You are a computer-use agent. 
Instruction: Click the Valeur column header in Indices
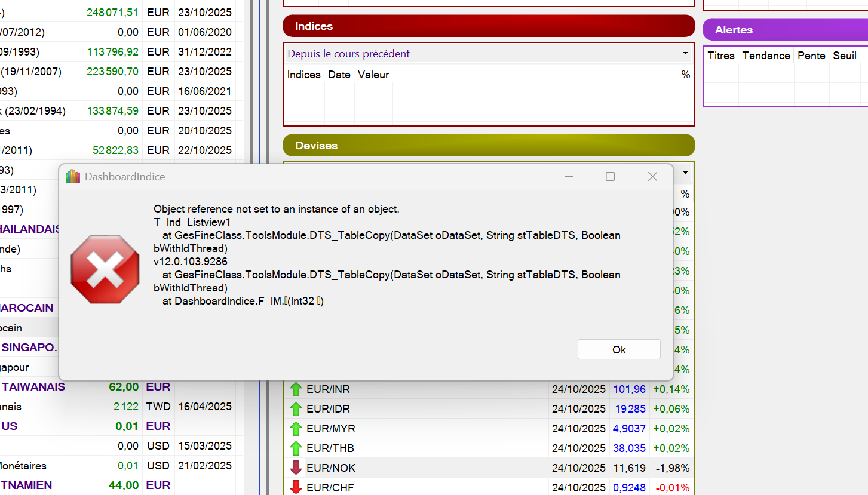tap(373, 75)
